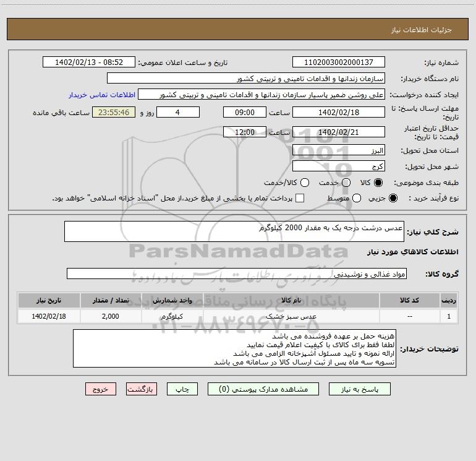Viewport: 476px width, 461px height.
Task: Click the چاپ print button
Action: pos(182,389)
